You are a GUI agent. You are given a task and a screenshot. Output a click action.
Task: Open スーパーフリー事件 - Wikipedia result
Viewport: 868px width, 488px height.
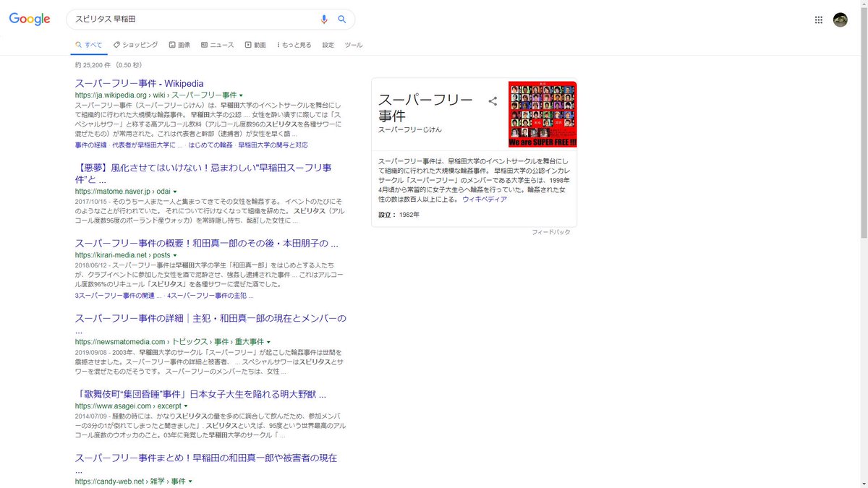[139, 83]
